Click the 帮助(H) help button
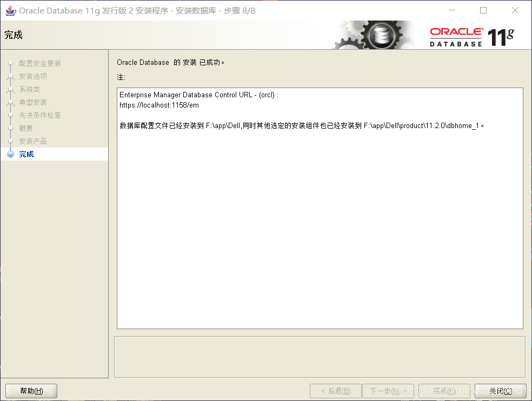The width and height of the screenshot is (532, 401). 31,391
